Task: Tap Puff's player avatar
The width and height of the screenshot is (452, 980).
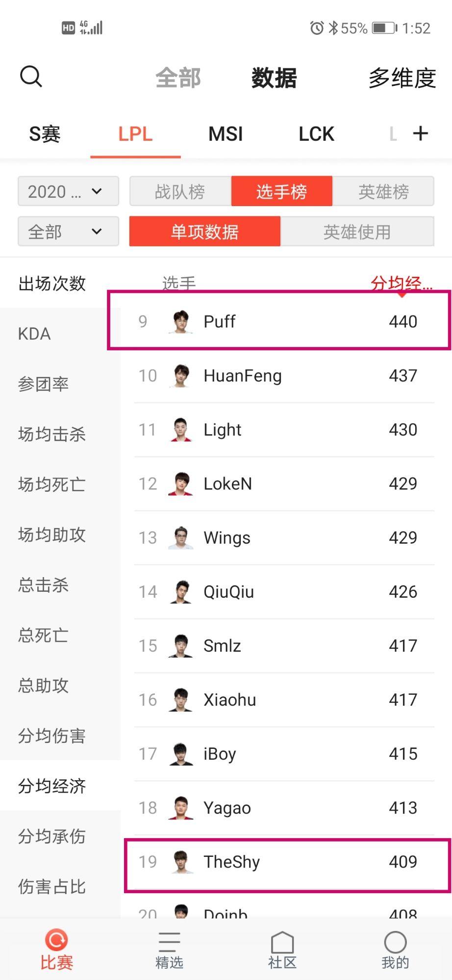Action: tap(181, 321)
